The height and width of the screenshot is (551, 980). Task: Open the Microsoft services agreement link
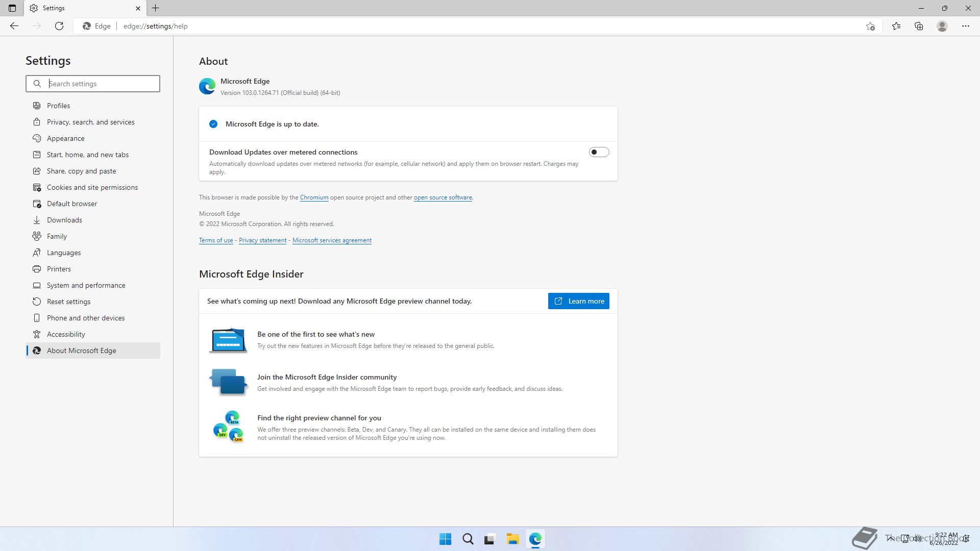(332, 240)
